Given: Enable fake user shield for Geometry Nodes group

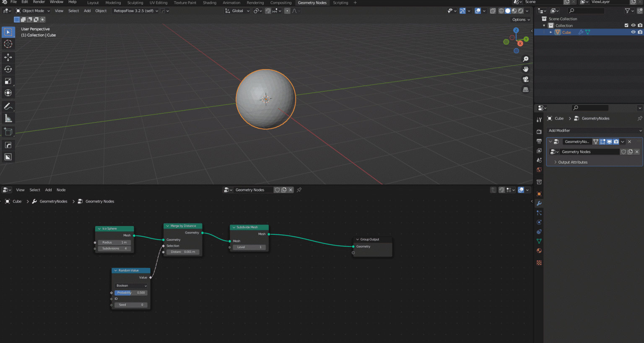Looking at the screenshot, I should [623, 151].
